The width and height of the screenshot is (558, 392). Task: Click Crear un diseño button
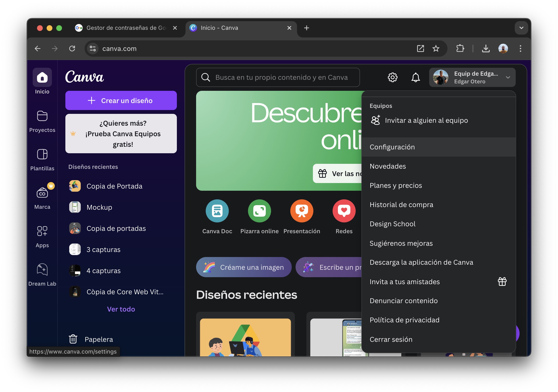tap(121, 101)
